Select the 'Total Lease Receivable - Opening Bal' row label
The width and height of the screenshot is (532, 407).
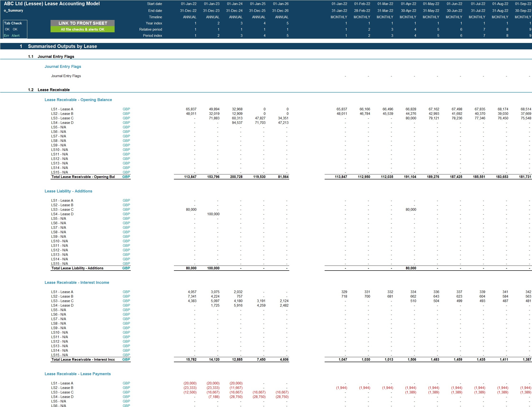(83, 177)
